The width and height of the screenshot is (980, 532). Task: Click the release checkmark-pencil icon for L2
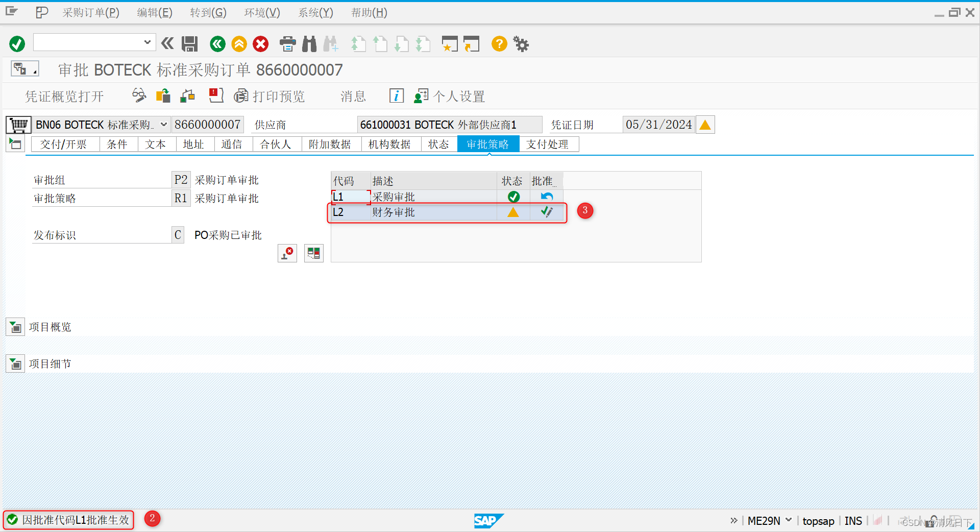click(x=547, y=212)
